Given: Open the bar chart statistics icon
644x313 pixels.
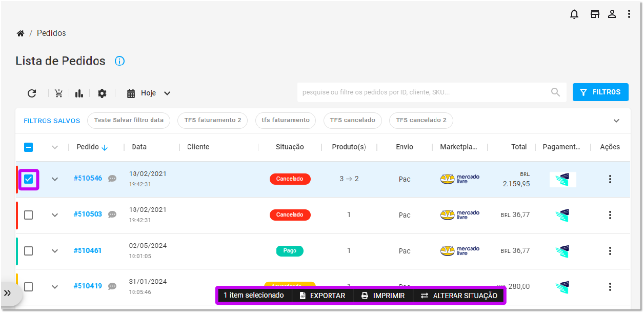Looking at the screenshot, I should point(78,93).
